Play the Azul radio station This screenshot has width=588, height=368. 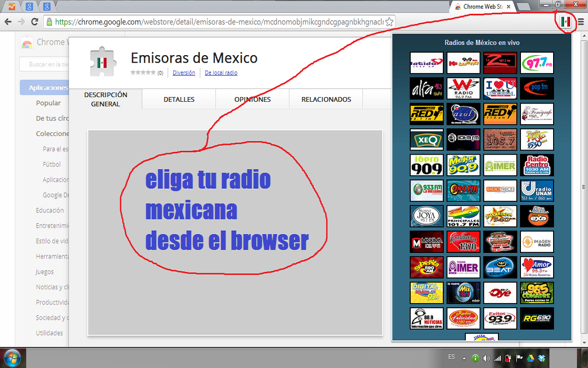point(464,114)
